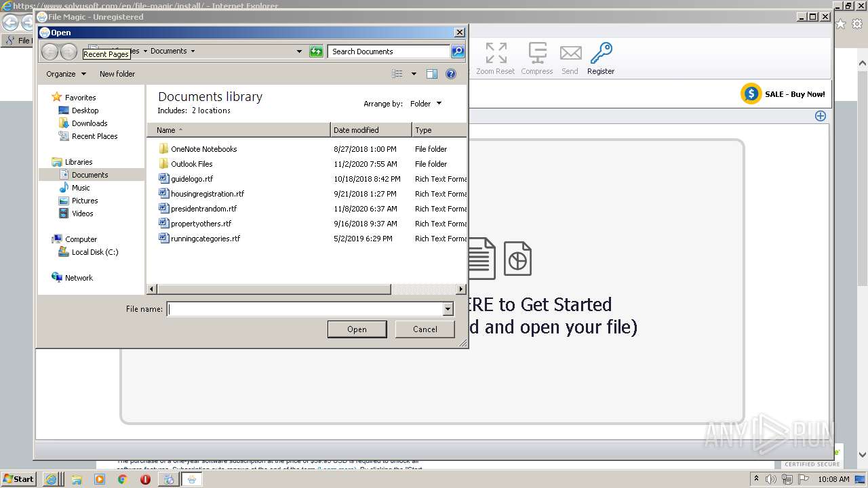Open help with the blue question mark
This screenshot has height=488, width=868.
coord(451,74)
